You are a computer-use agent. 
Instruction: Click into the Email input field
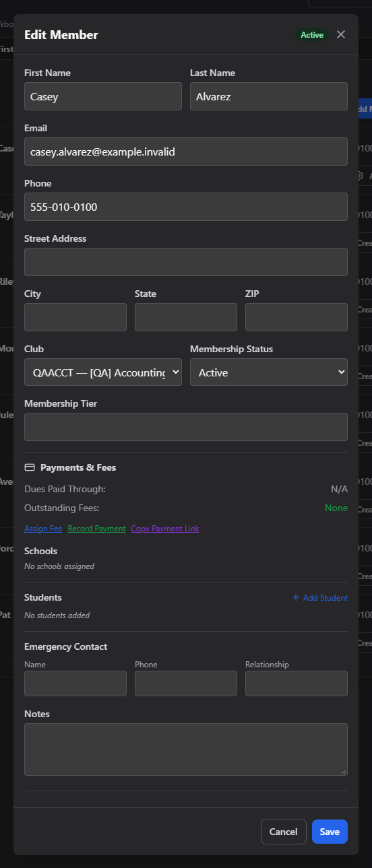point(186,152)
